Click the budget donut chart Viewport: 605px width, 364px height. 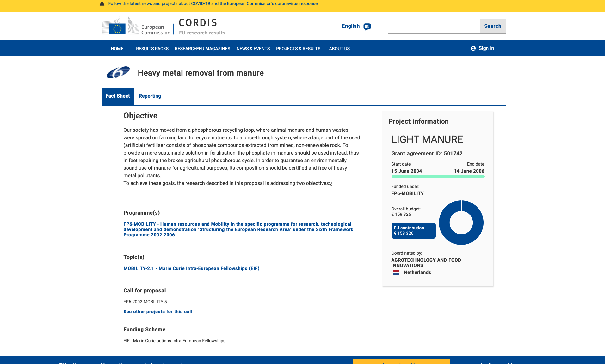[461, 222]
